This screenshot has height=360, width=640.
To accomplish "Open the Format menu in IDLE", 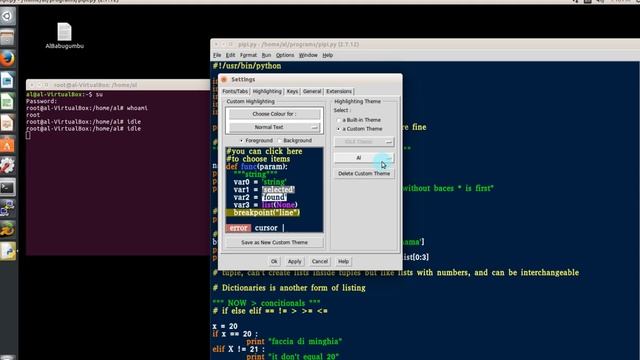I will point(248,55).
